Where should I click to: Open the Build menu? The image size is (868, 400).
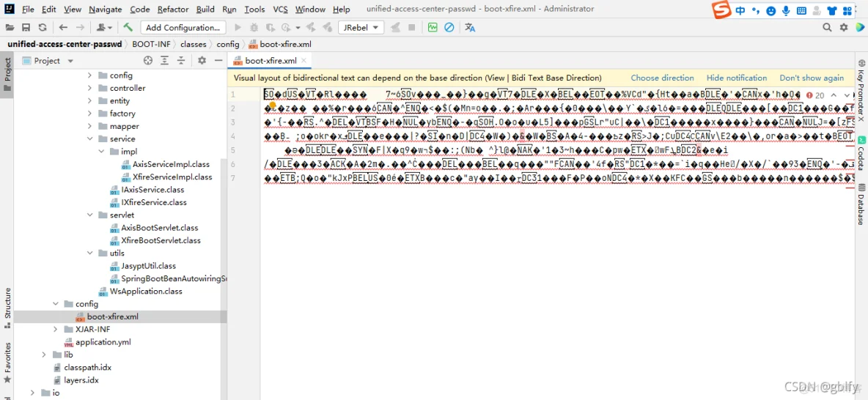[205, 10]
